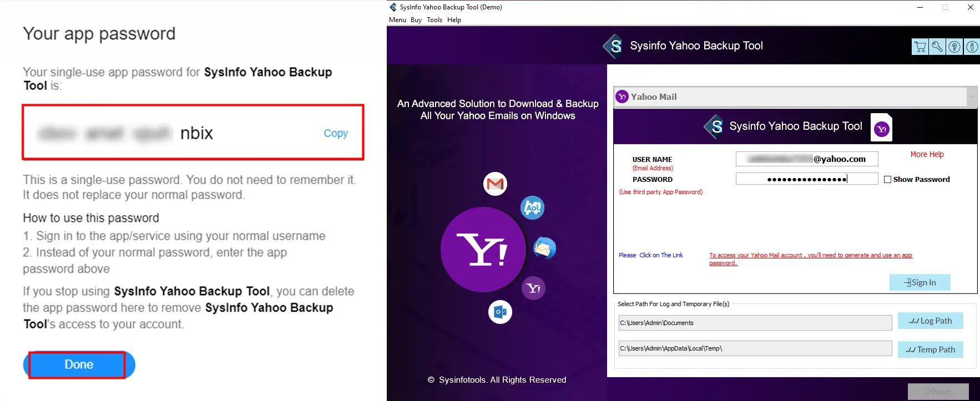Image resolution: width=980 pixels, height=401 pixels.
Task: Click the '© Sysinfotools. All Rights Reserved' text
Action: pyautogui.click(x=497, y=380)
